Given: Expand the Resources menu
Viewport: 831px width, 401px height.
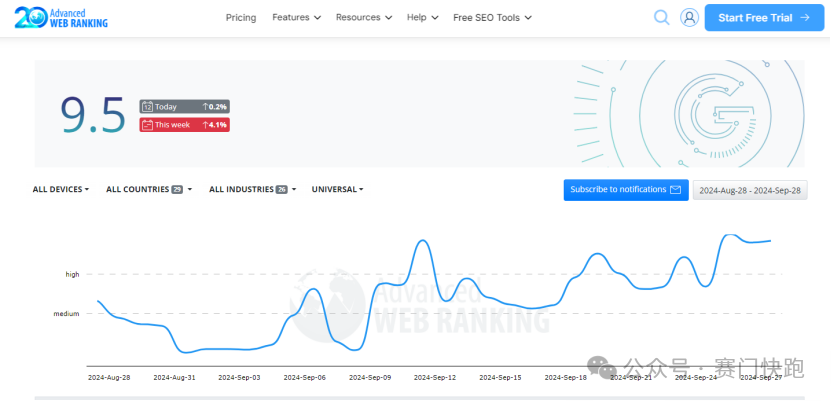Looking at the screenshot, I should click(x=363, y=17).
